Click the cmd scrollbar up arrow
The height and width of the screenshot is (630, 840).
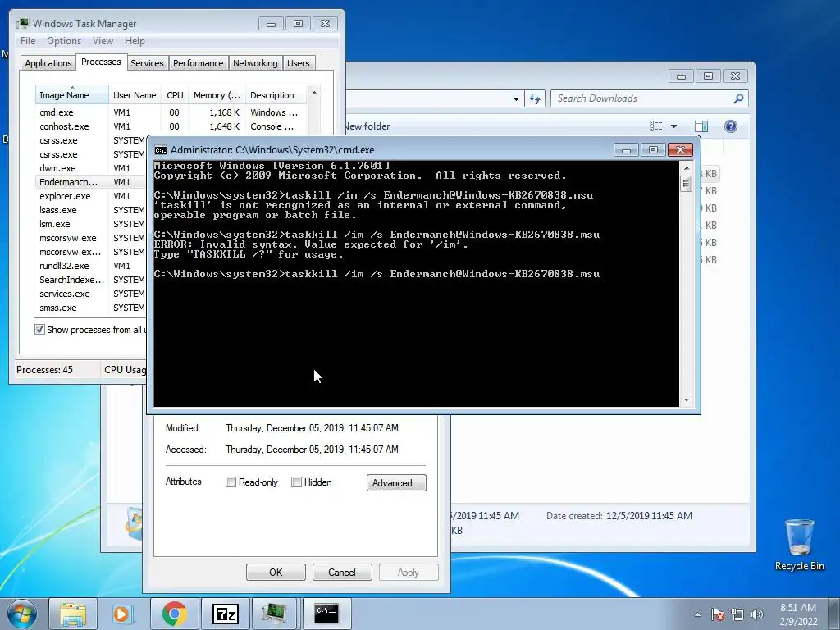tap(687, 168)
